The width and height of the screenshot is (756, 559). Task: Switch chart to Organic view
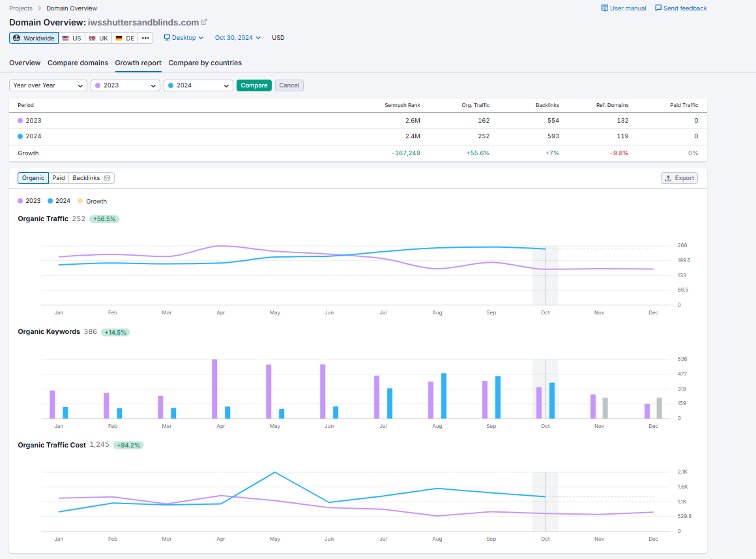pyautogui.click(x=33, y=178)
